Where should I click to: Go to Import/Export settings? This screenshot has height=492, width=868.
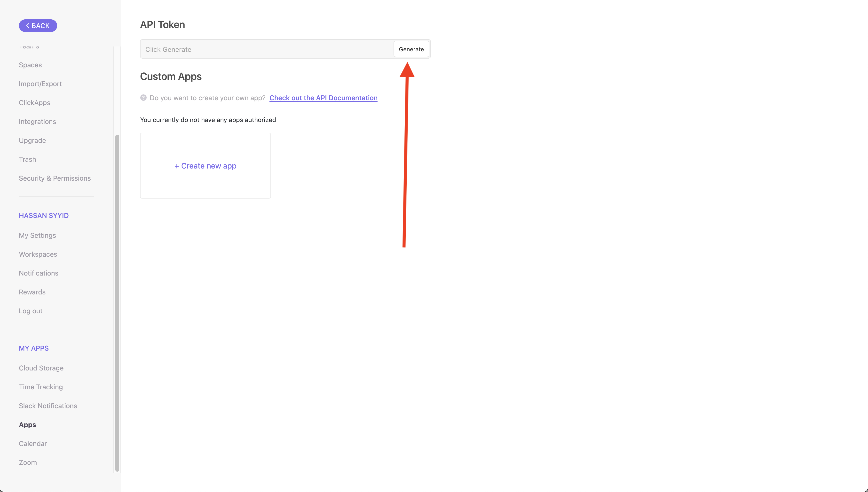(x=40, y=84)
